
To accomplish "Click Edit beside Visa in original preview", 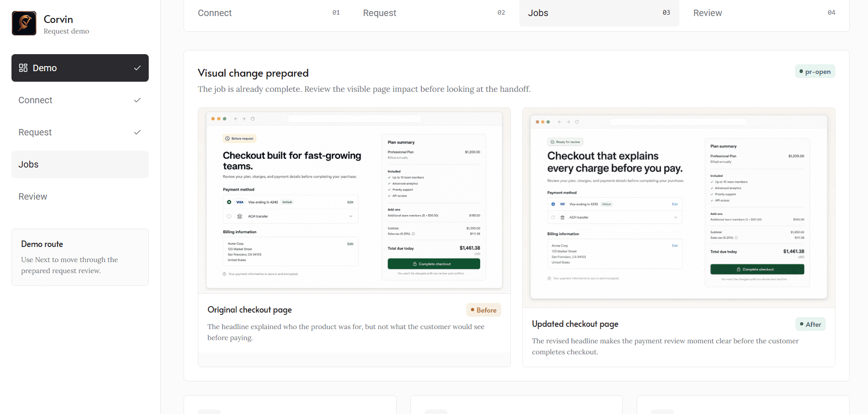I will coord(350,202).
